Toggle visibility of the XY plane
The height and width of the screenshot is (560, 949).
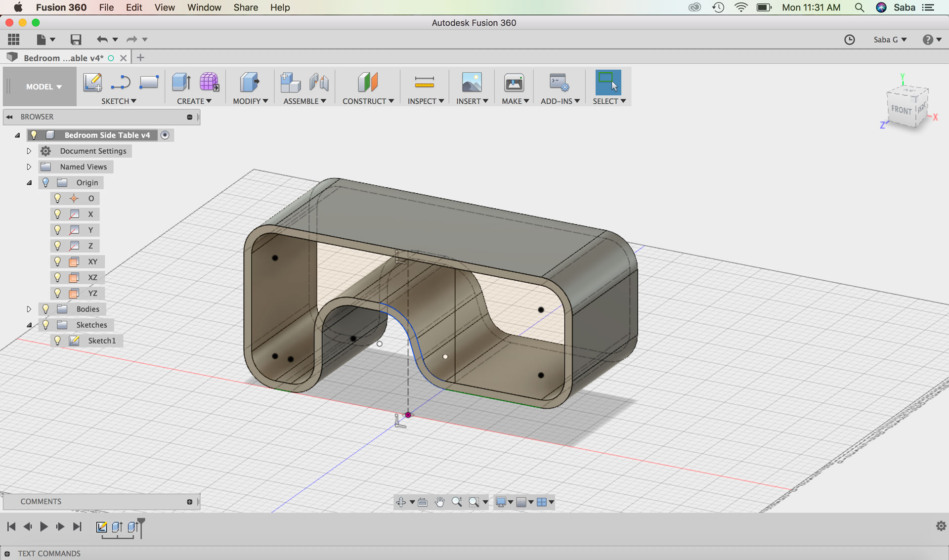coord(57,261)
